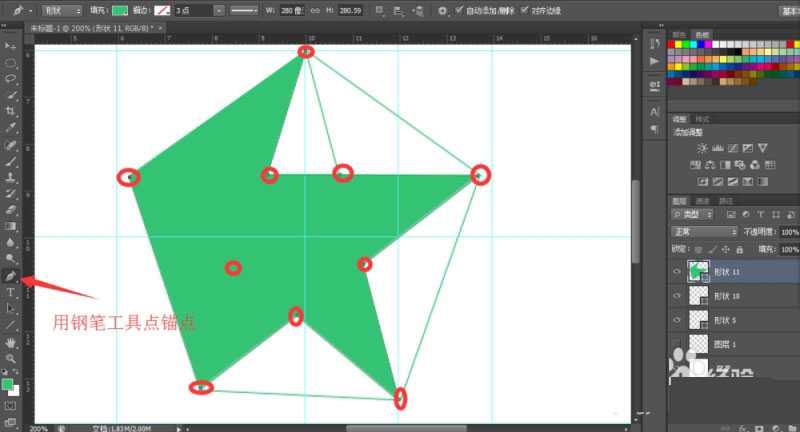The image size is (800, 432).
Task: Switch to the 样式 panel tab
Action: [x=702, y=119]
